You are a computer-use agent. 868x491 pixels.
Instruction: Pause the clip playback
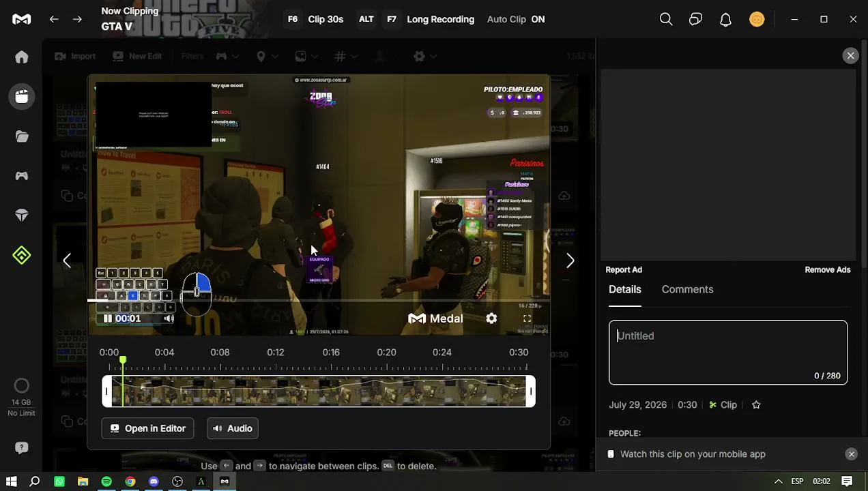pyautogui.click(x=107, y=318)
